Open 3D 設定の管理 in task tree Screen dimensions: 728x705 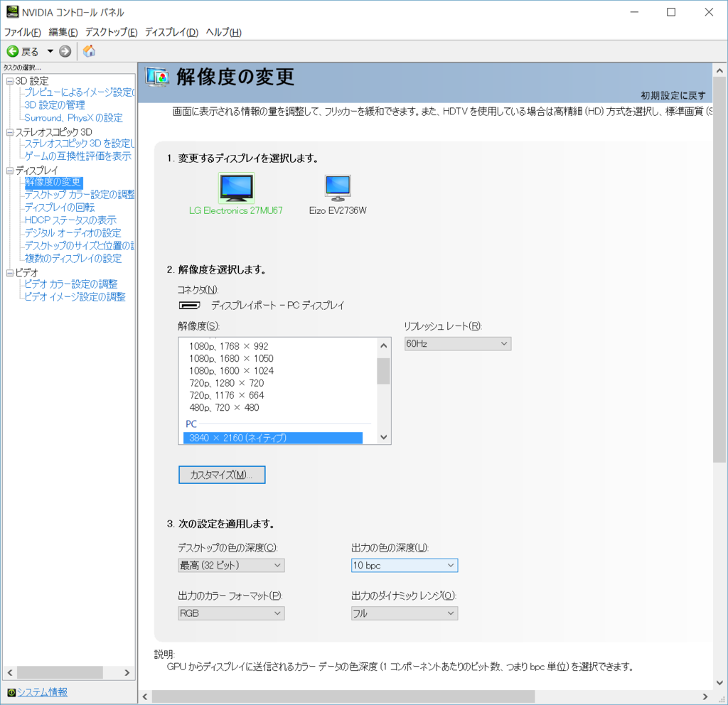coord(55,105)
